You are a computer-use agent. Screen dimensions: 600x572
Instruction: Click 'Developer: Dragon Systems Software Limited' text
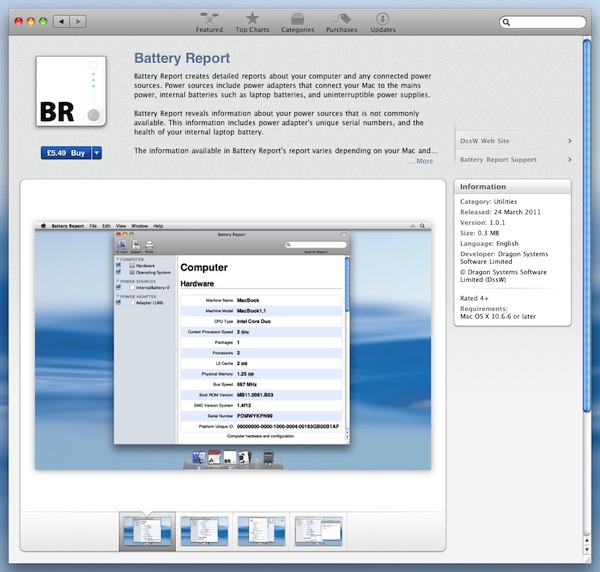(504, 258)
